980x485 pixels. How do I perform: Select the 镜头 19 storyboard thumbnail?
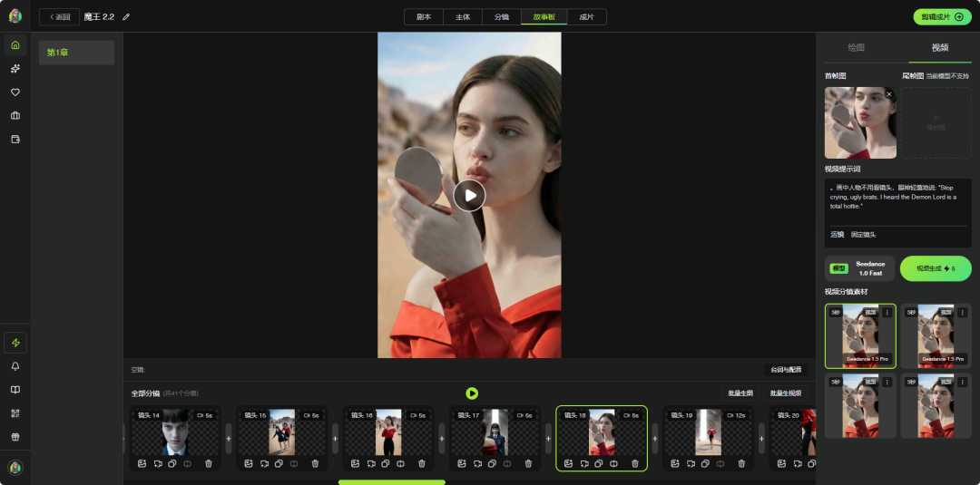click(708, 432)
